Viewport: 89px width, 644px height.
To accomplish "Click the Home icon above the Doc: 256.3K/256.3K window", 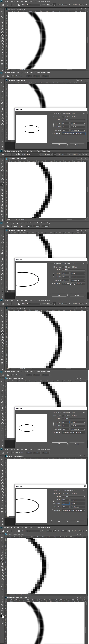I will tap(3, 154).
